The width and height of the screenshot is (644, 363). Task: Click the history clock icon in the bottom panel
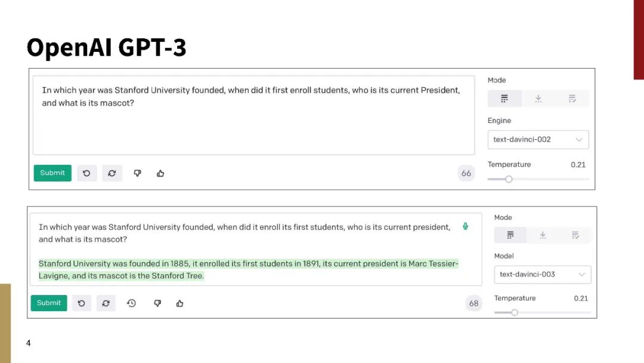(131, 303)
